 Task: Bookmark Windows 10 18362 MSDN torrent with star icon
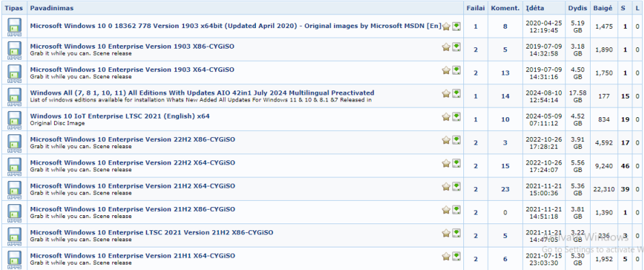point(446,27)
